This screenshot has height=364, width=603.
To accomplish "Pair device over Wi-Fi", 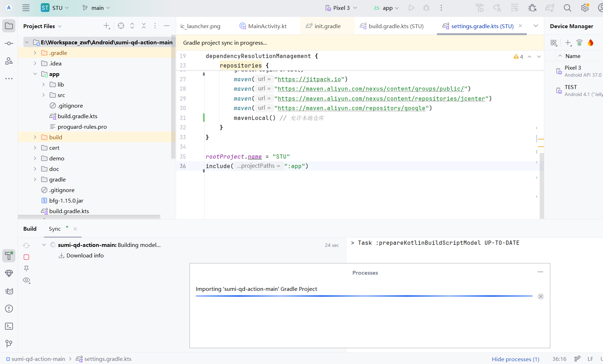I will 579,43.
